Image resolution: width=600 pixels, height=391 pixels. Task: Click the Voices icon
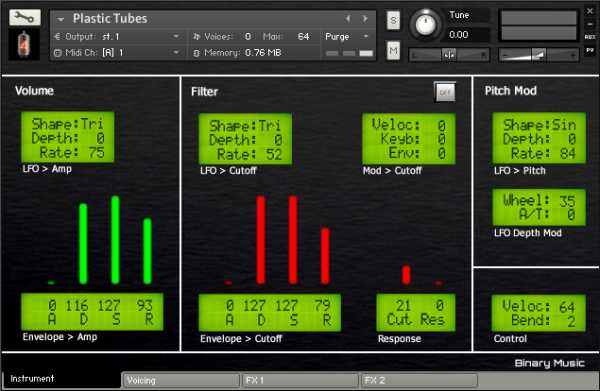tap(196, 36)
